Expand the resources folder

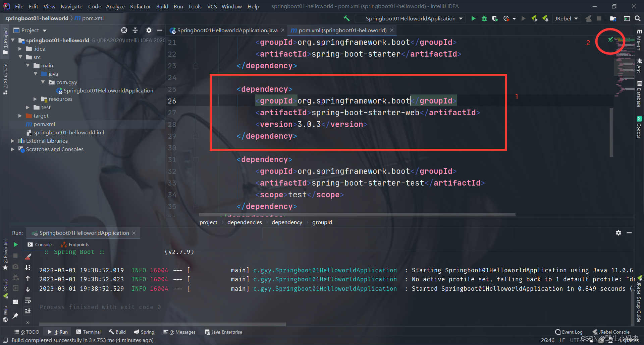point(35,99)
